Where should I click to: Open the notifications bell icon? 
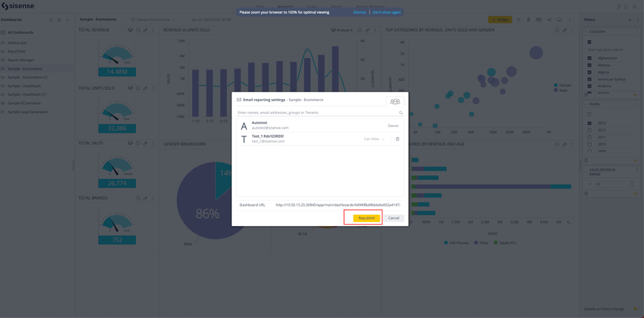click(x=626, y=6)
